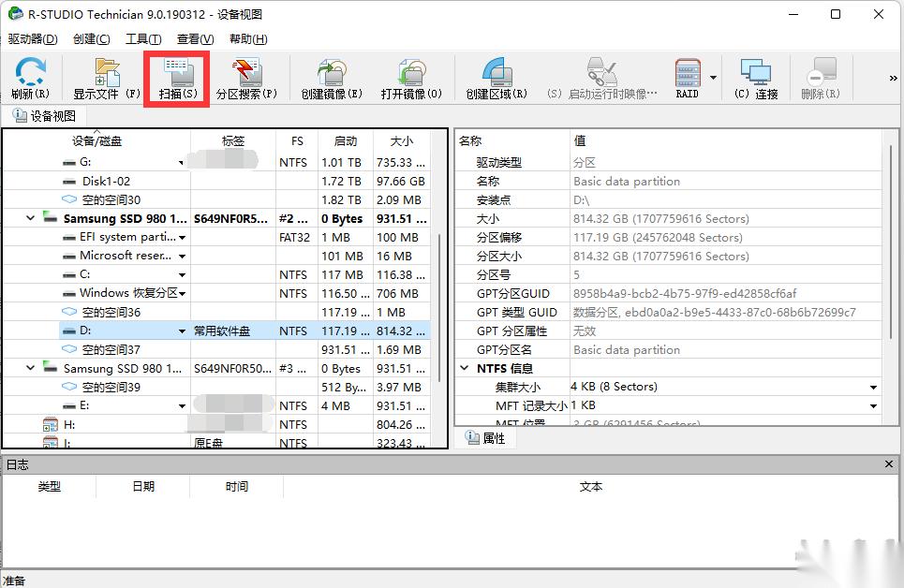This screenshot has height=588, width=904.
Task: Click the 类型 log column header
Action: (49, 487)
